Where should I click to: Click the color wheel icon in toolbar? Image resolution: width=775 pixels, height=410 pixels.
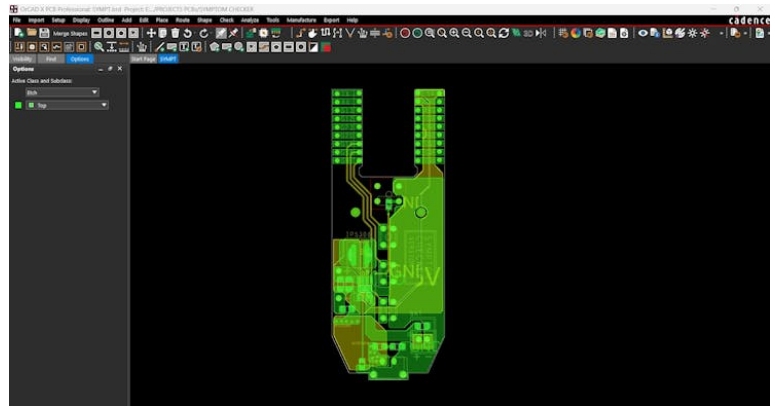pos(577,33)
